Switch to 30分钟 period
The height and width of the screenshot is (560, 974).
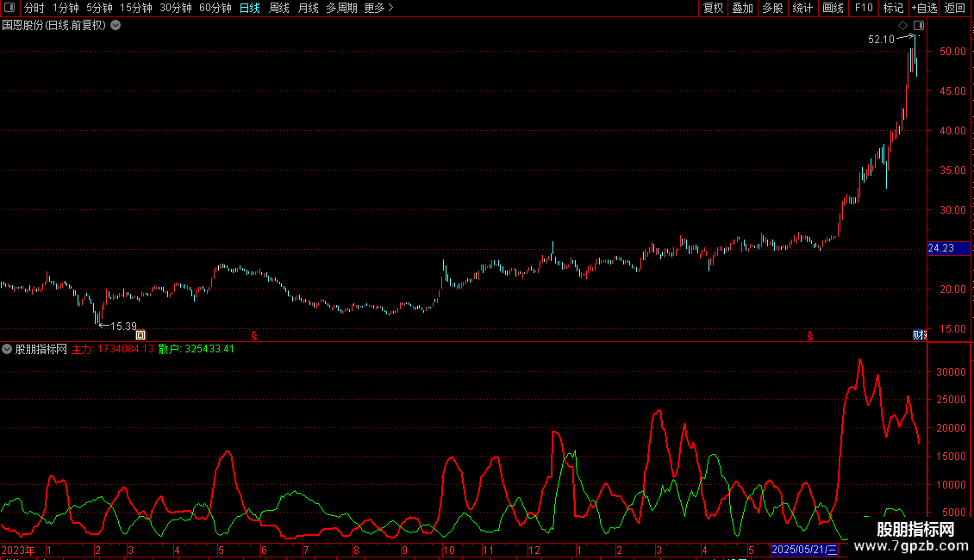(176, 8)
